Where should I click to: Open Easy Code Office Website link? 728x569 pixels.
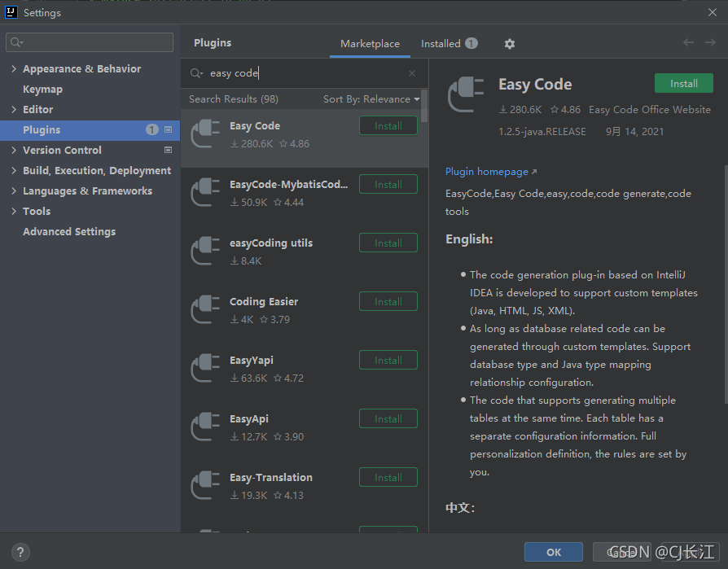pos(650,110)
